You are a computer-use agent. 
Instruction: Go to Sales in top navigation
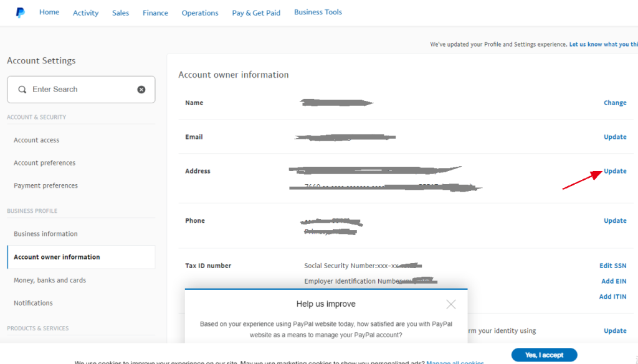(120, 13)
